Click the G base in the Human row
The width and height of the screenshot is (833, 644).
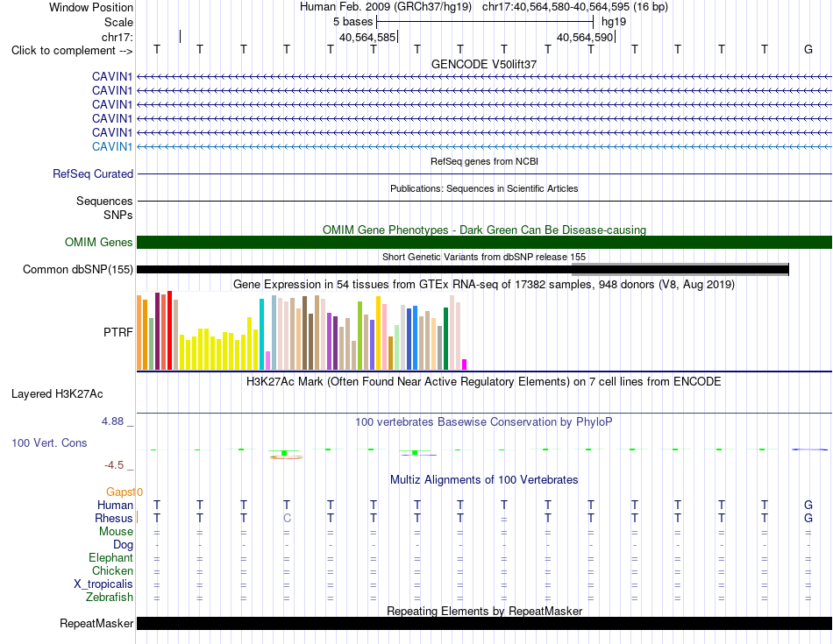(x=808, y=505)
